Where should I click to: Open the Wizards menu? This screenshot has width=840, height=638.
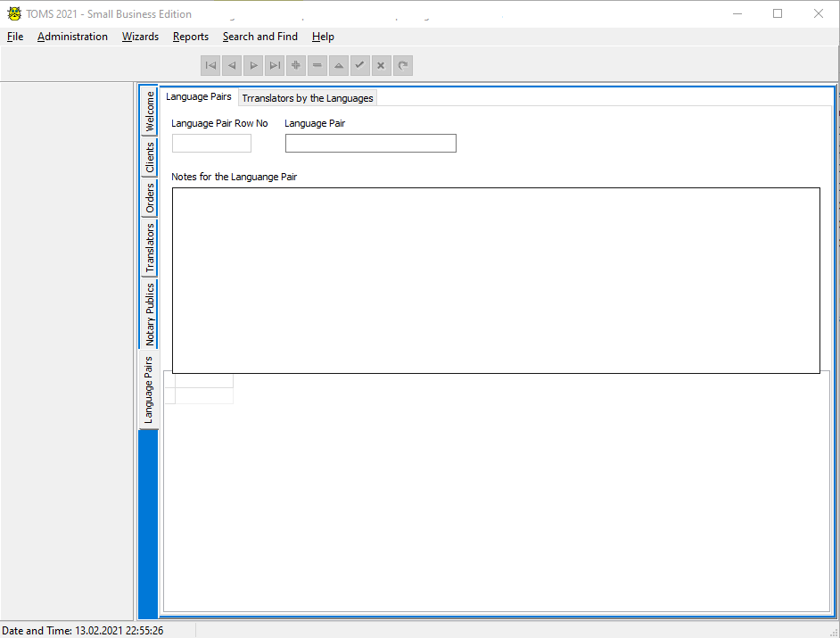[140, 37]
